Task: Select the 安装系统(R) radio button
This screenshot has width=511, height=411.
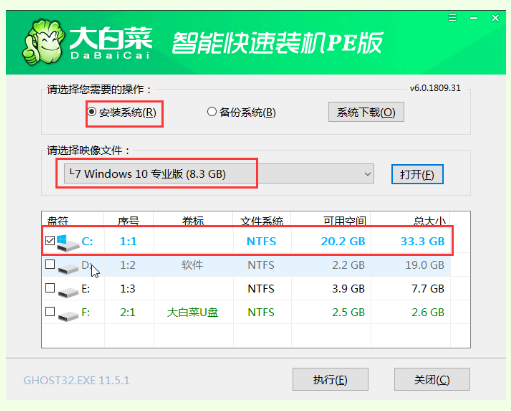Action: pyautogui.click(x=92, y=112)
